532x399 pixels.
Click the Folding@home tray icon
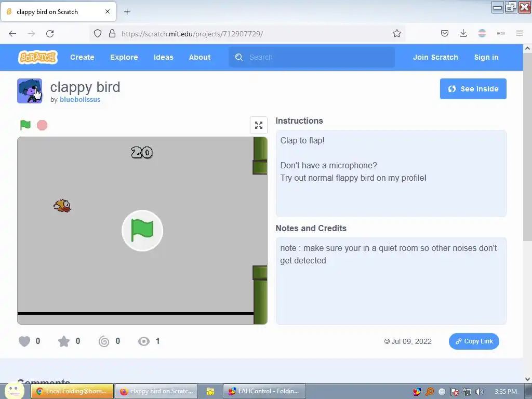(417, 392)
